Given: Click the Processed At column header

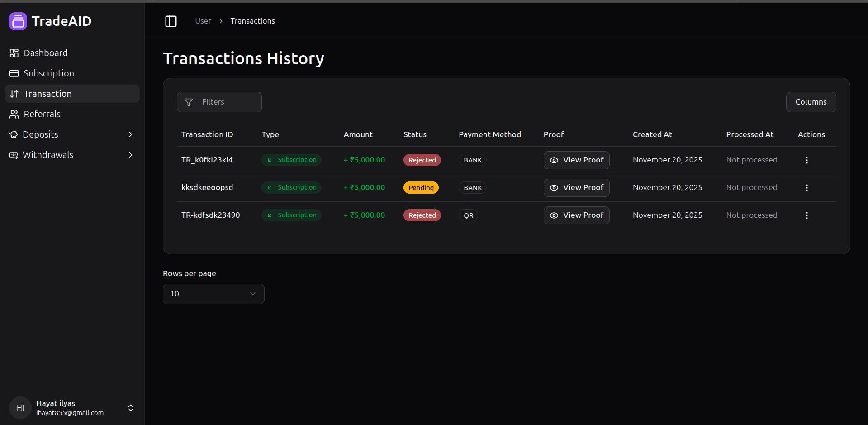Looking at the screenshot, I should [750, 134].
